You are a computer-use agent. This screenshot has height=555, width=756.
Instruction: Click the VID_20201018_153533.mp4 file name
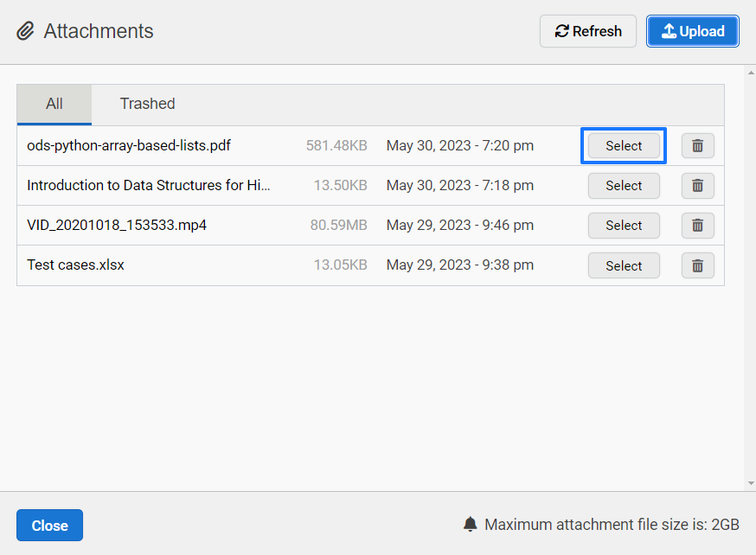(117, 225)
